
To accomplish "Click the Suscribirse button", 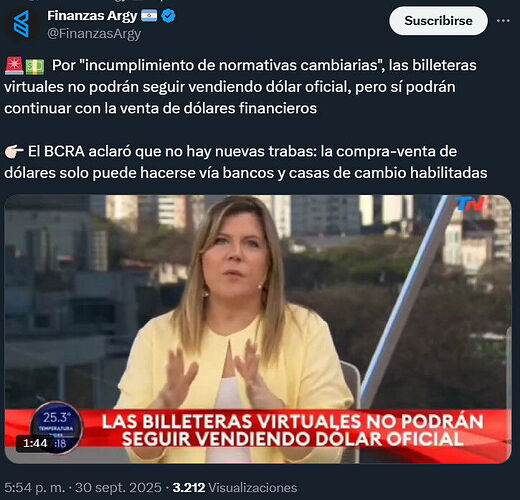I will (438, 21).
